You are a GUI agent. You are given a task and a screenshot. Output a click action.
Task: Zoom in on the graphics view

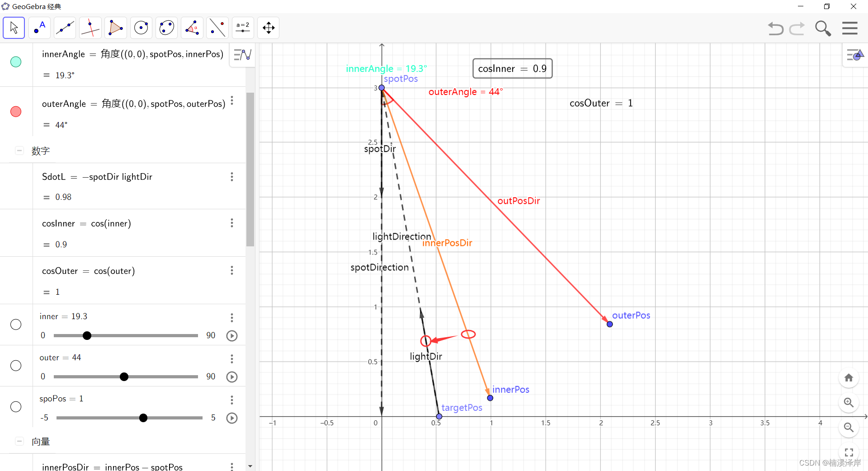click(849, 402)
